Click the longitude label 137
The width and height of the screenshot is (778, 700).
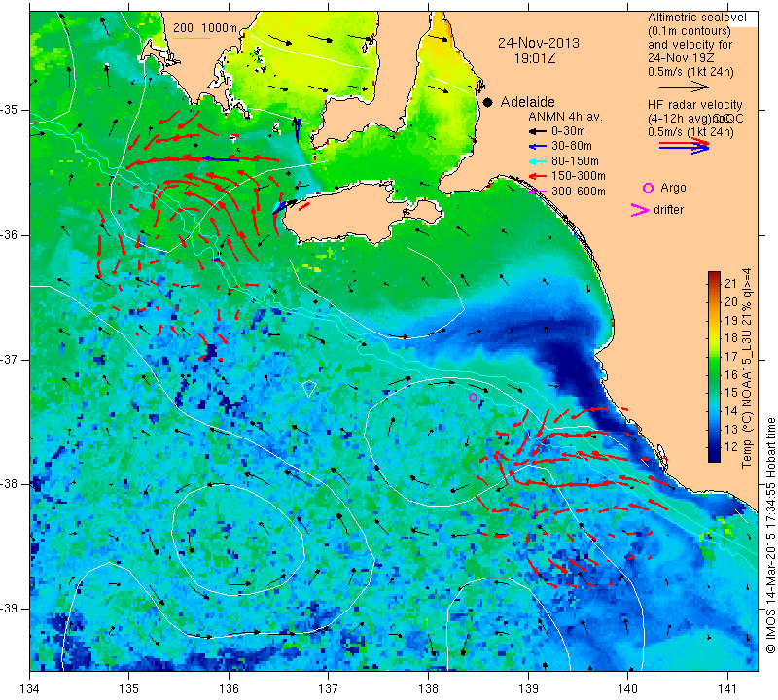(329, 689)
